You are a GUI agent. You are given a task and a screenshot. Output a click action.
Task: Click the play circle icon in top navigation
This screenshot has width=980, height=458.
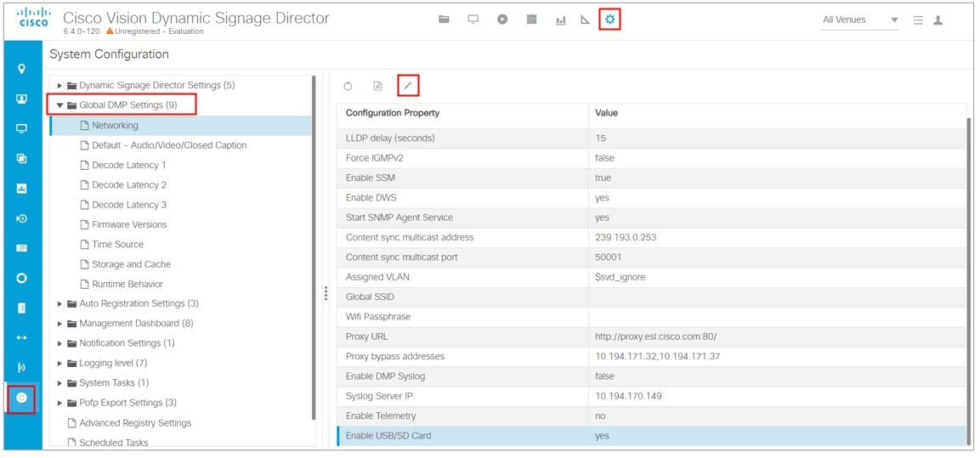502,20
